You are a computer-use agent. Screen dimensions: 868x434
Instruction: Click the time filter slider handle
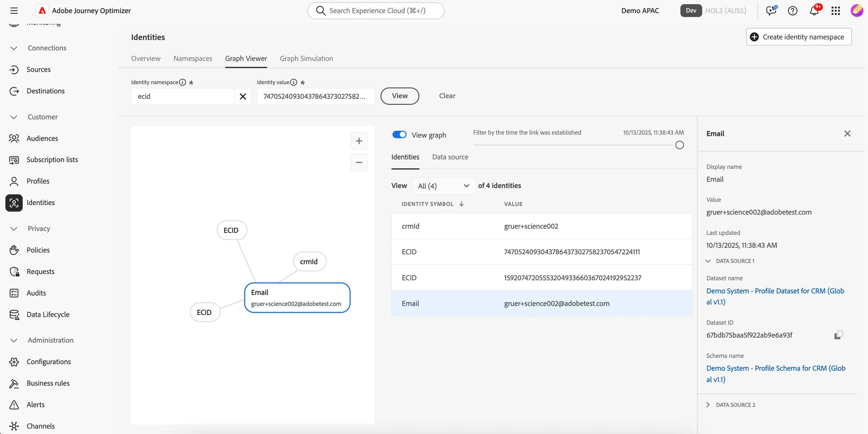679,145
